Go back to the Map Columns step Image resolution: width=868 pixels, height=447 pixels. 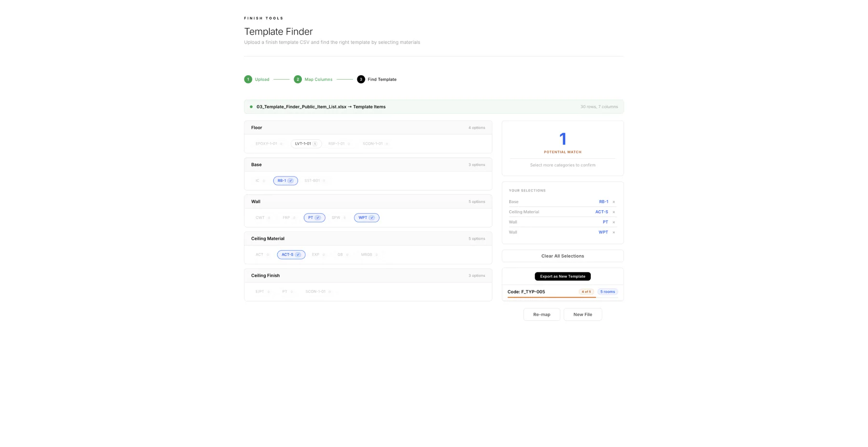click(x=298, y=79)
